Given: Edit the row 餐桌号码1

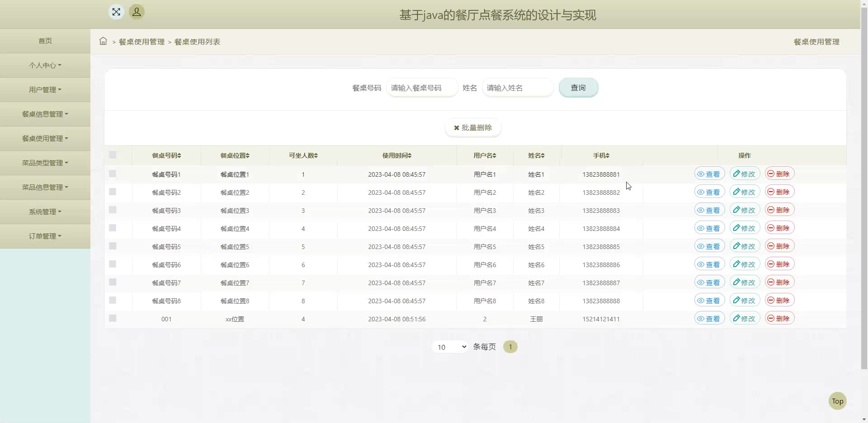Looking at the screenshot, I should [745, 174].
